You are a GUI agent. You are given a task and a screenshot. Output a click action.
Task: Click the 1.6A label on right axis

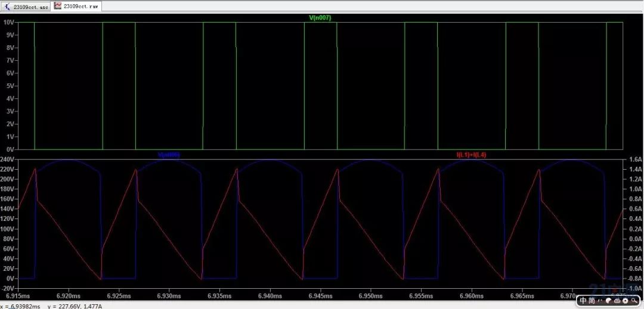[634, 159]
